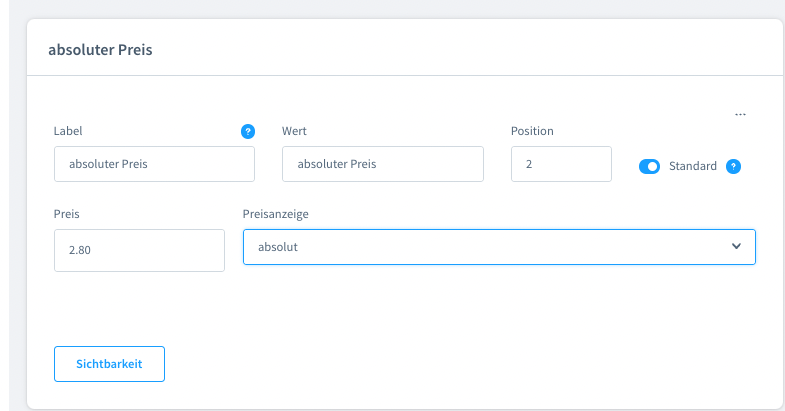Click the card header bar area
The image size is (785, 411).
[x=450, y=50]
